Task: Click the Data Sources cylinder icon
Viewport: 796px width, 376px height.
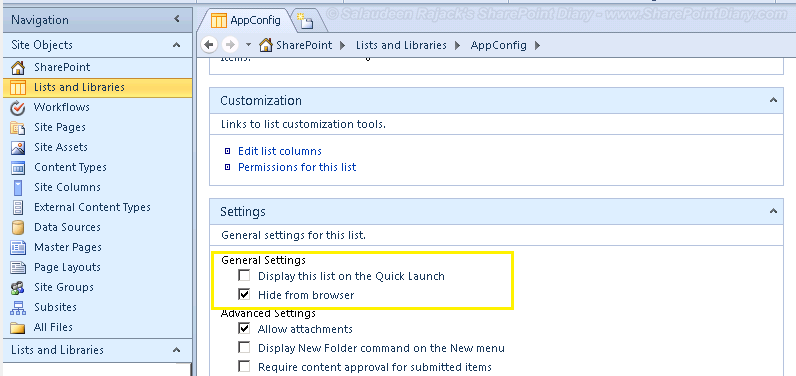Action: (x=18, y=227)
